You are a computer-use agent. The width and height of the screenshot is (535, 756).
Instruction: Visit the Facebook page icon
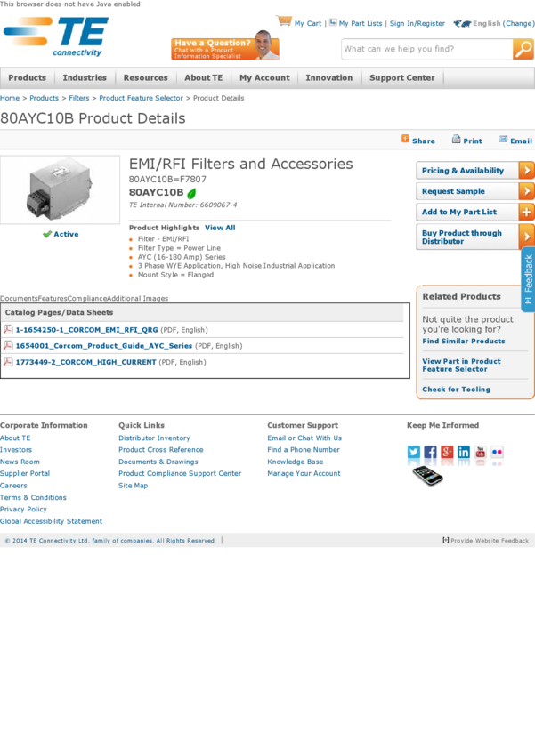pos(430,452)
